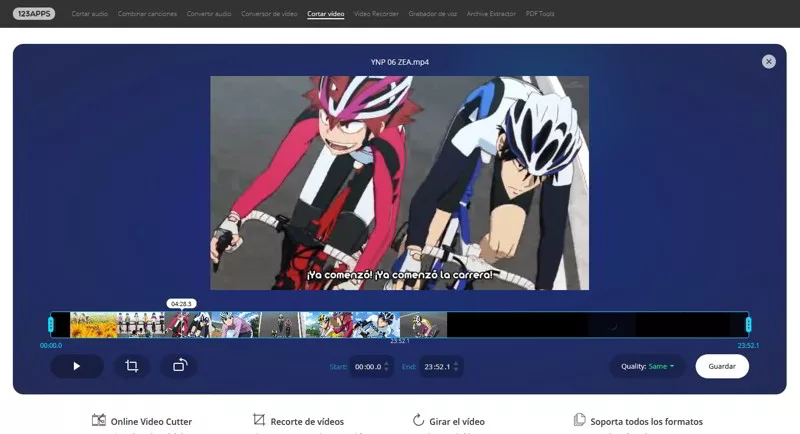Open PDF Tools in navigation bar

(540, 14)
